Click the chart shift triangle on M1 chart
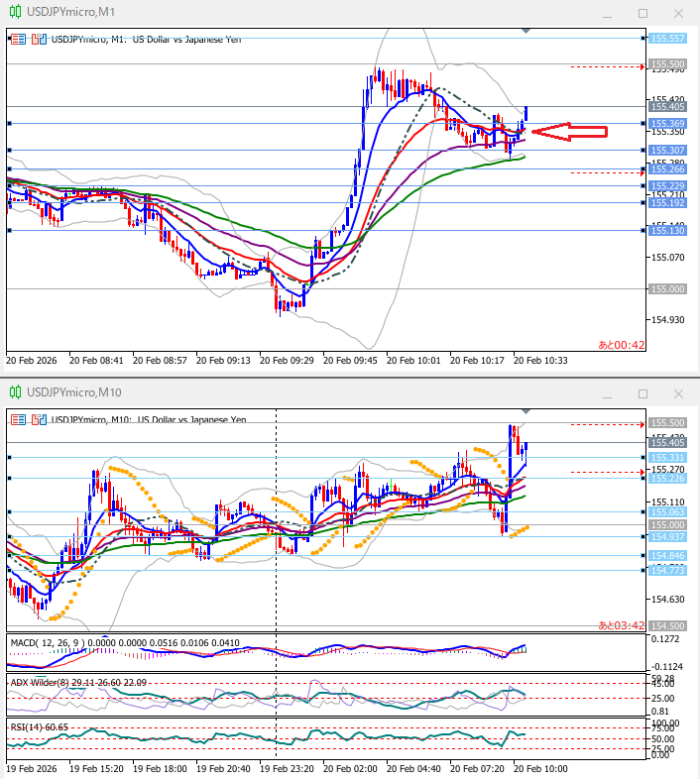This screenshot has width=700, height=779. (525, 32)
